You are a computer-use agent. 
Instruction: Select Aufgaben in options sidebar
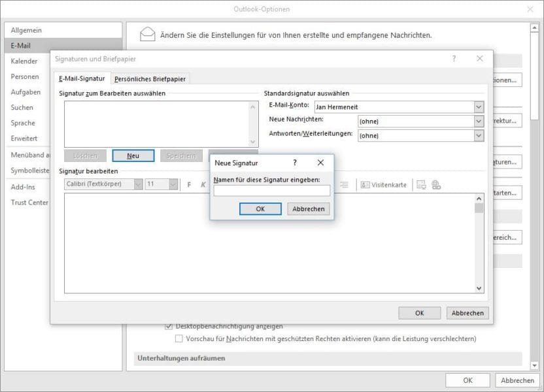(x=25, y=92)
